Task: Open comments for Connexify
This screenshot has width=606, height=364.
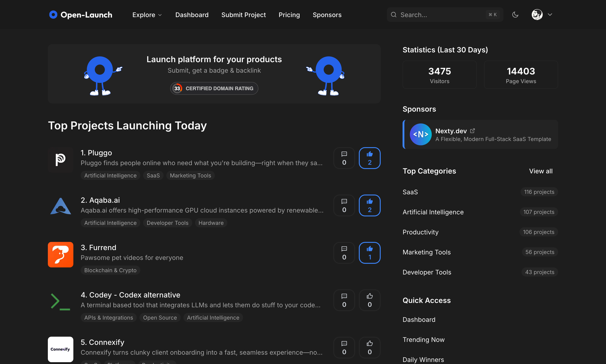Action: (344, 347)
